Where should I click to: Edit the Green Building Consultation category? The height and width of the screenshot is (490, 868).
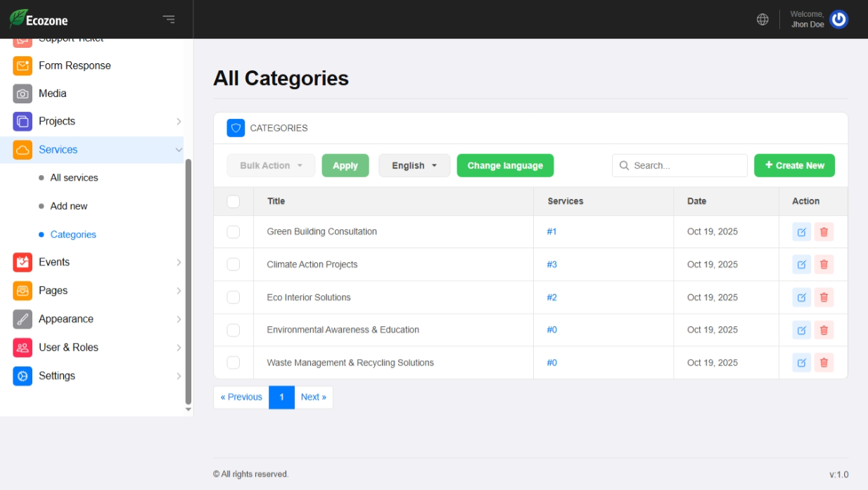pyautogui.click(x=801, y=232)
